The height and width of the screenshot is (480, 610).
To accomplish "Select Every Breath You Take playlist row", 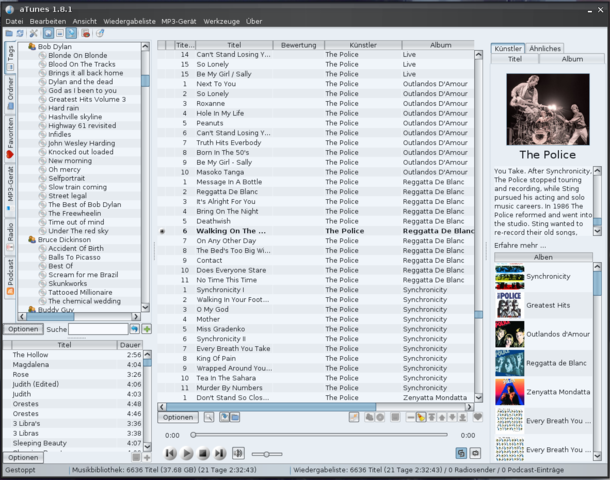I will [x=316, y=349].
